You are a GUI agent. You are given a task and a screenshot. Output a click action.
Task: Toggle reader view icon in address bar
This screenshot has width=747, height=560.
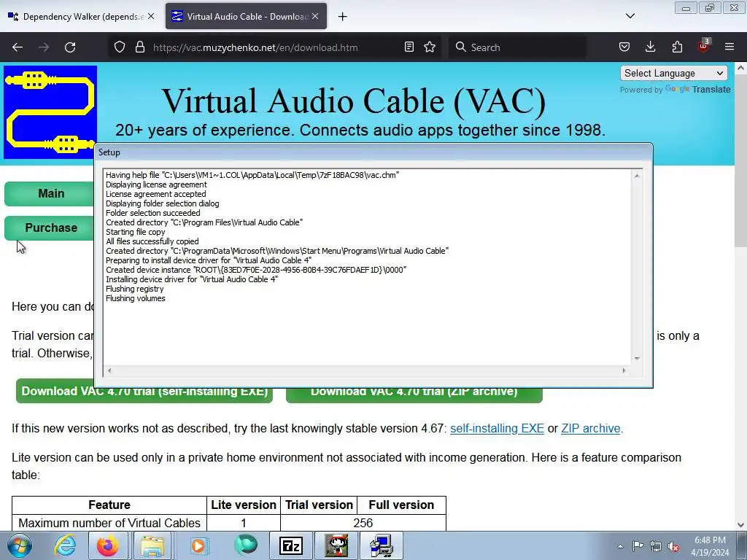click(409, 47)
